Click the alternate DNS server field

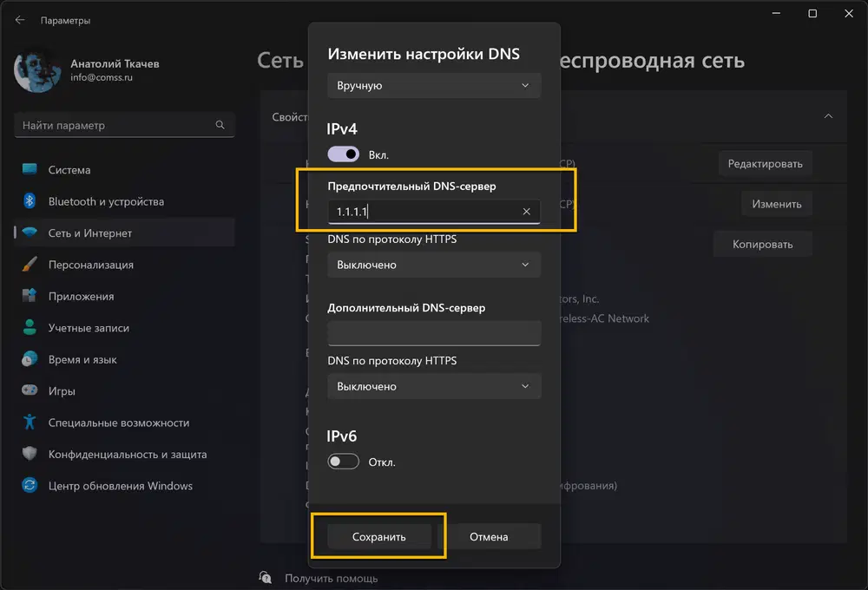pos(434,332)
